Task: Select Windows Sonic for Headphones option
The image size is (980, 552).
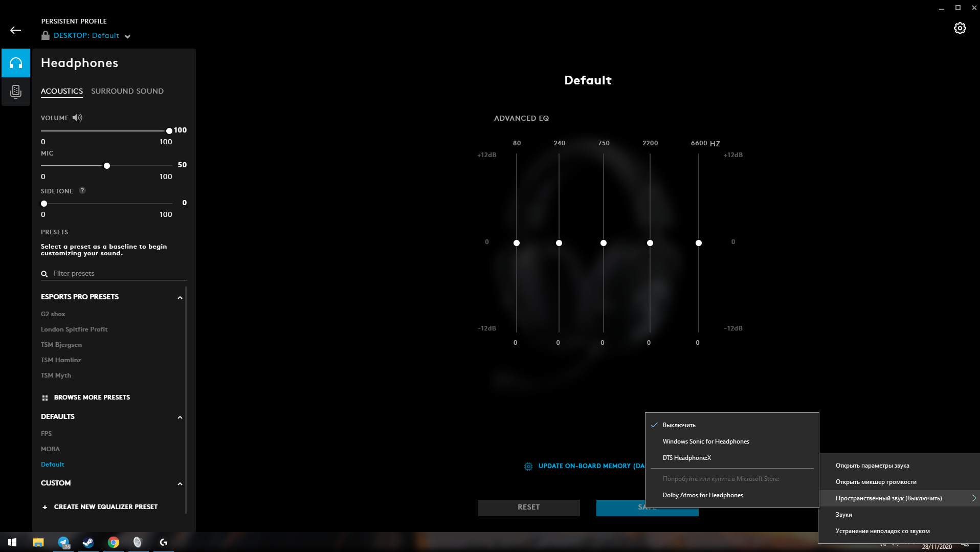Action: click(x=705, y=441)
